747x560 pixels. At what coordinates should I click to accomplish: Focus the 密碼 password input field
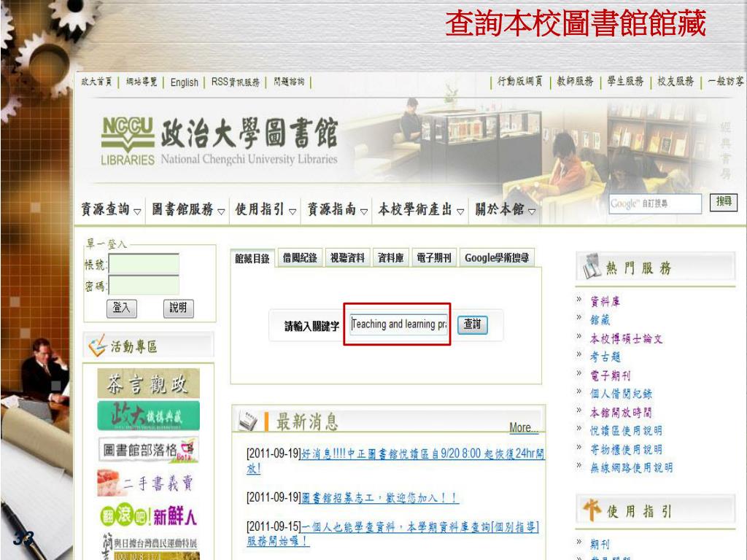(144, 285)
